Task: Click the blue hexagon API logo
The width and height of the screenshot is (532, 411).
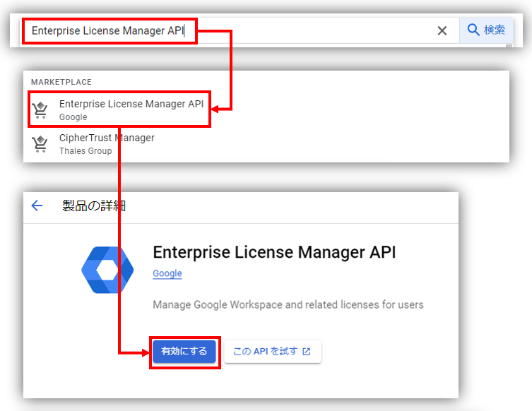Action: 107,270
